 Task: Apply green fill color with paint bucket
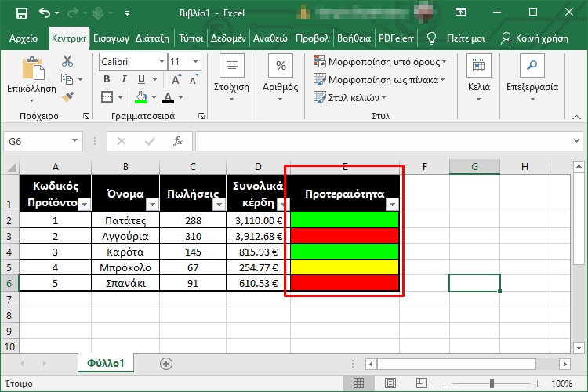tap(141, 97)
